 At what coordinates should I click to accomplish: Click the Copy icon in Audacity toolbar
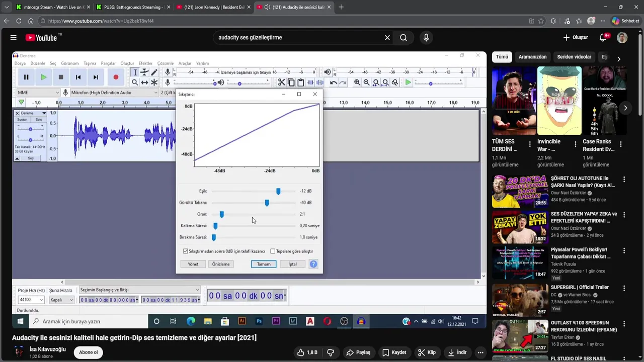point(291,82)
